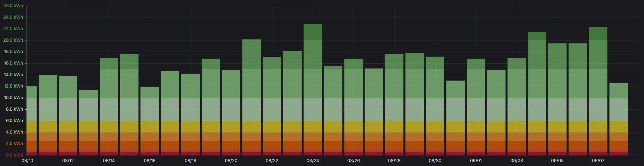The width and height of the screenshot is (644, 166).
Task: Select the 08/21 bar reaching 20 kWh
Action: (251, 97)
